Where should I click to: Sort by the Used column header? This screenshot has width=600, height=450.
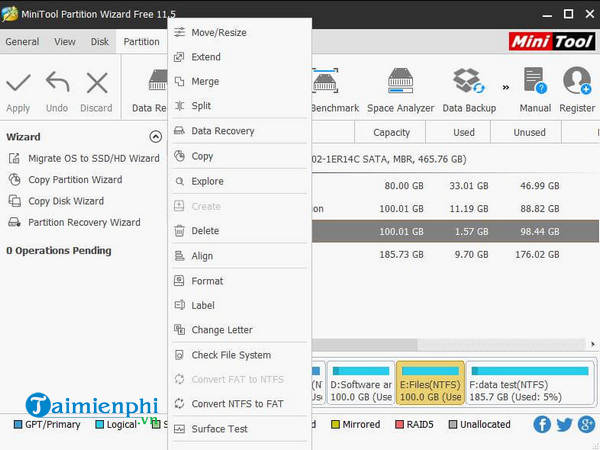tap(458, 132)
